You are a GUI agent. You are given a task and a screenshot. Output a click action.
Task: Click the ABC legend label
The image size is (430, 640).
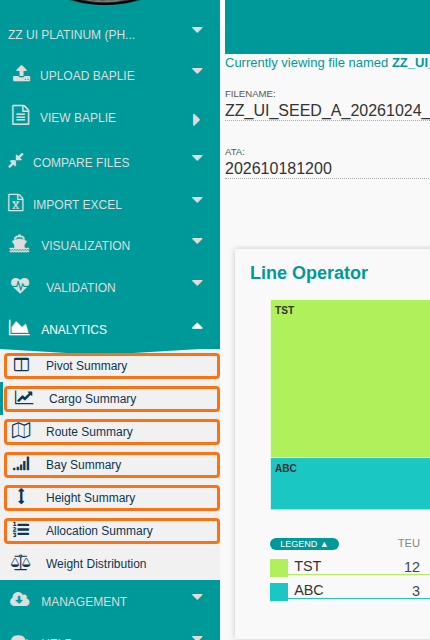[309, 590]
